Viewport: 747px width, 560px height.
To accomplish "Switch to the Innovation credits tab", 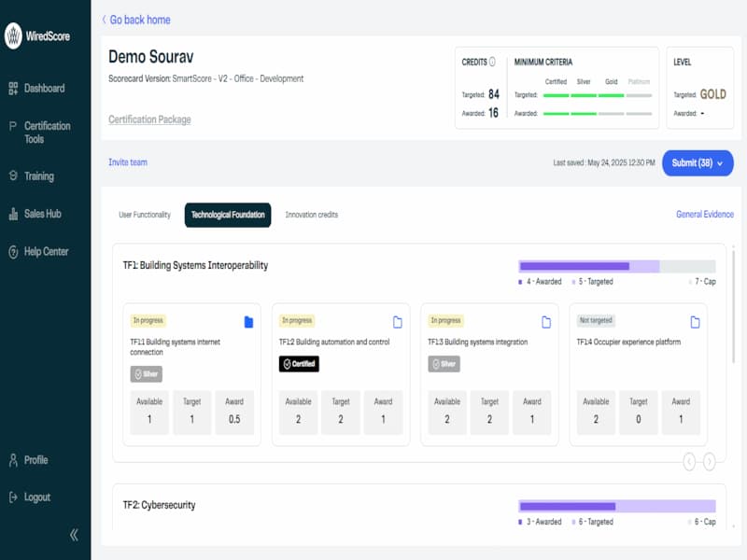I will point(312,215).
